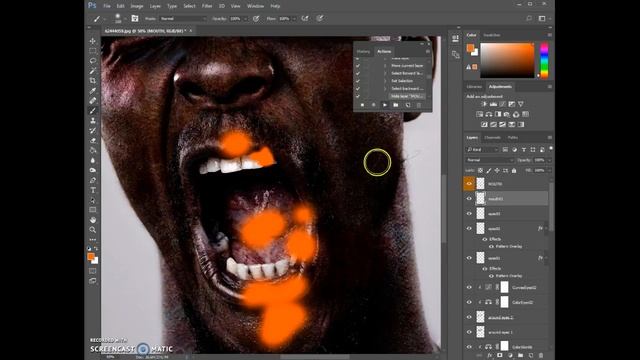Viewport: 640px width, 360px height.
Task: Select the Zoom tool
Action: pos(93,230)
